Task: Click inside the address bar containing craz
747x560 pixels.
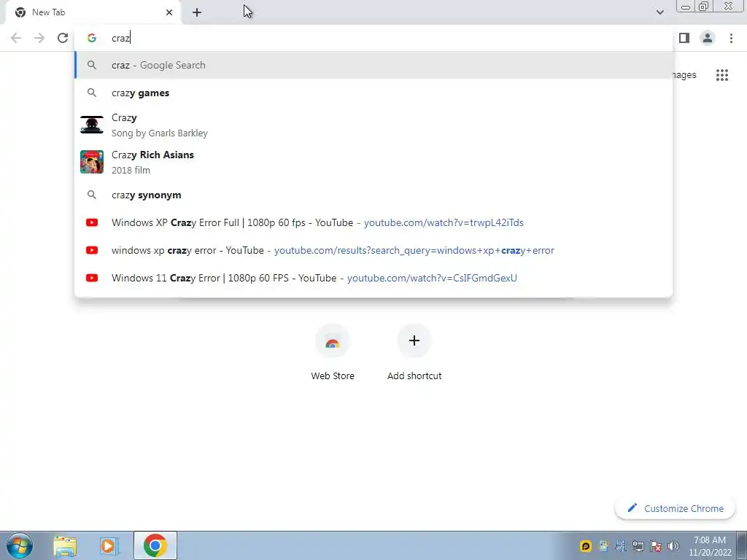Action: tap(373, 38)
